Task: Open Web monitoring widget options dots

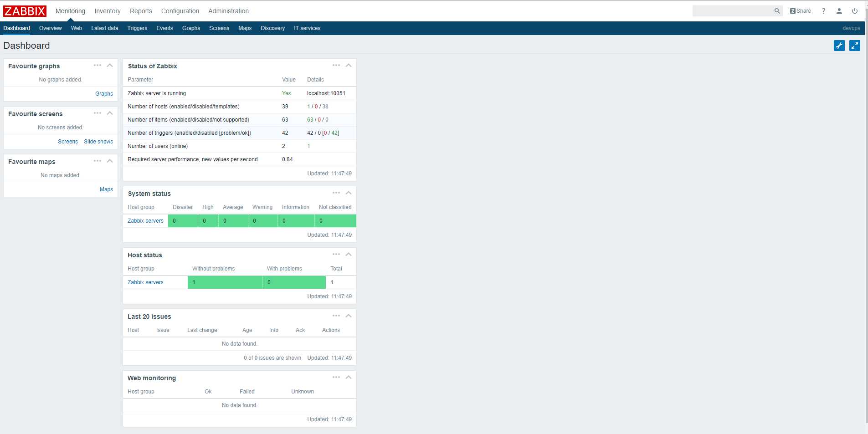Action: coord(336,378)
